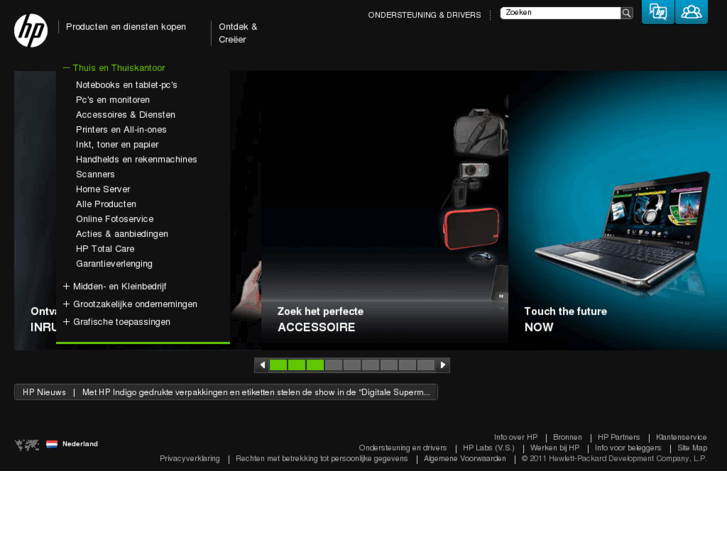Select Notebooks en tablet-pc's
The image size is (727, 545).
126,85
